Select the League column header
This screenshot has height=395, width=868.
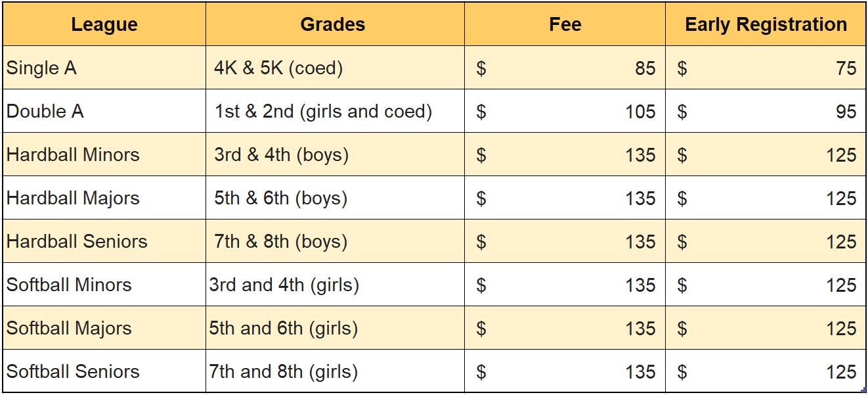(x=104, y=24)
